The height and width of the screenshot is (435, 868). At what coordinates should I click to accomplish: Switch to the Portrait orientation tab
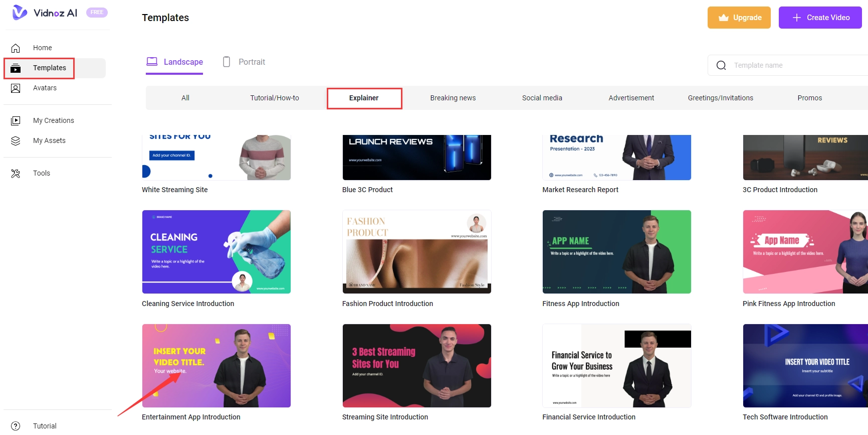tap(244, 62)
